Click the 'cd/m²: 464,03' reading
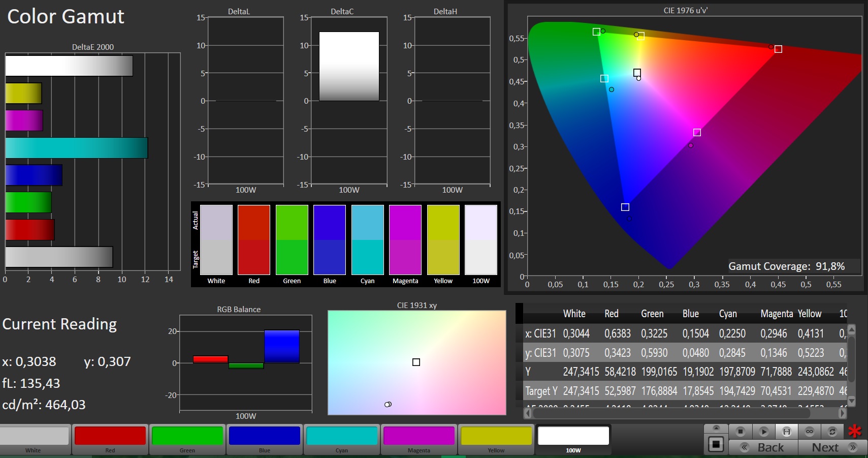868x458 pixels. click(x=44, y=405)
